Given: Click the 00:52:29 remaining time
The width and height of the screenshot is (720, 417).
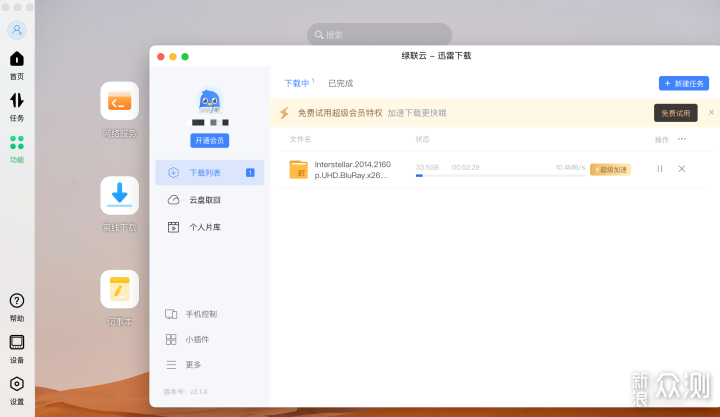Looking at the screenshot, I should [466, 167].
